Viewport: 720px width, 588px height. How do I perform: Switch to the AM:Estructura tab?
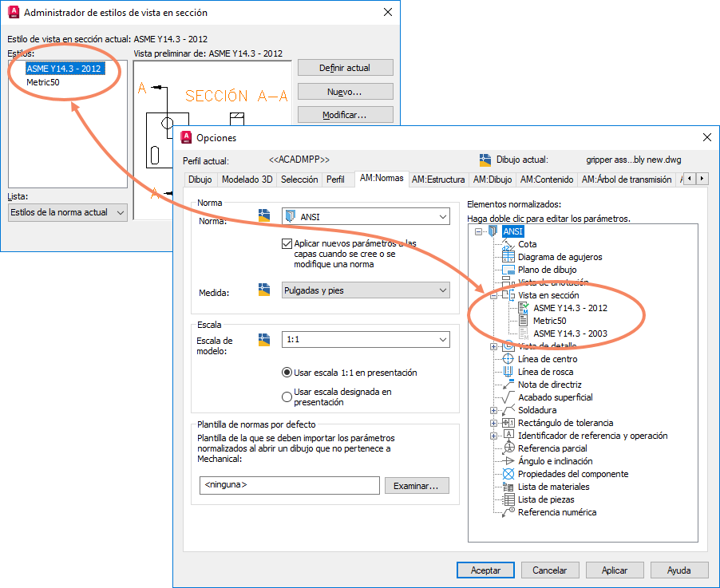(438, 180)
